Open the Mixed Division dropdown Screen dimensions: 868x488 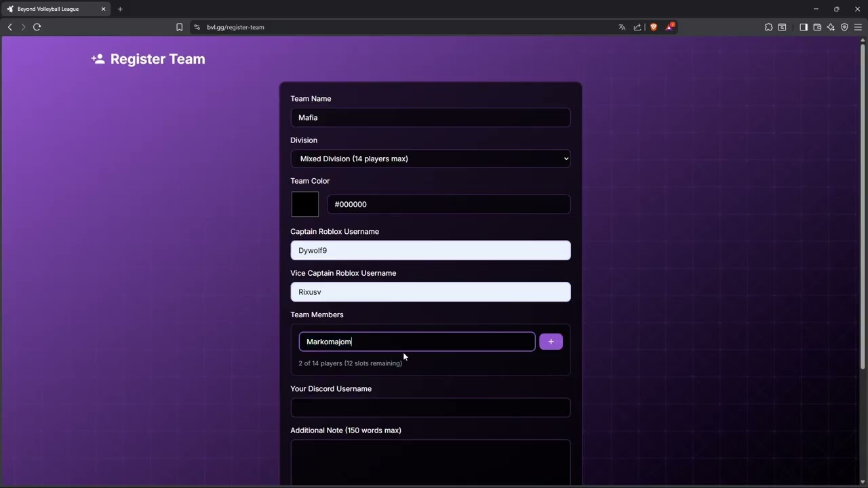pos(431,159)
